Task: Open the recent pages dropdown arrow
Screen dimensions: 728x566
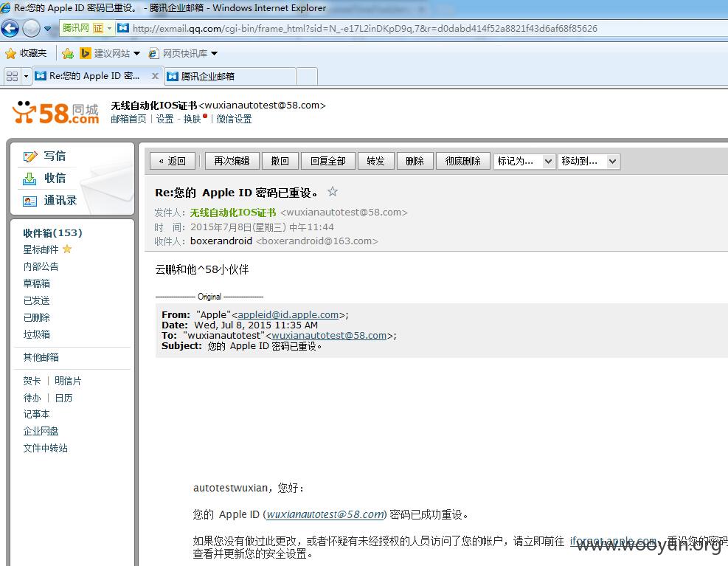Action: coord(47,29)
